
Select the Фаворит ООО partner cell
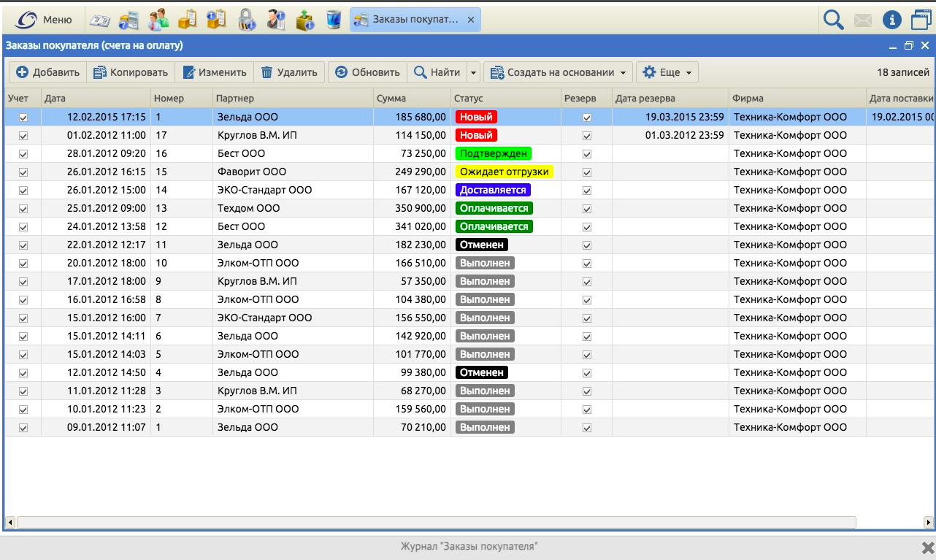pos(293,172)
